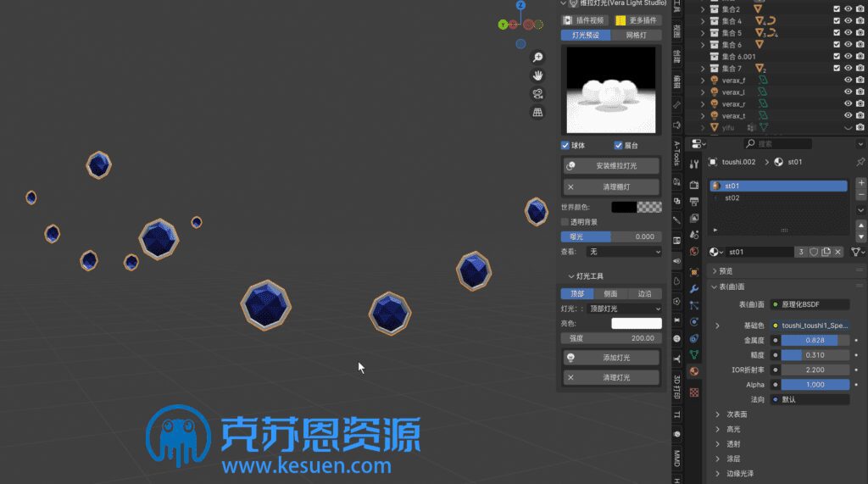Image resolution: width=868 pixels, height=484 pixels.
Task: Click the 金属度 slider
Action: pos(814,340)
